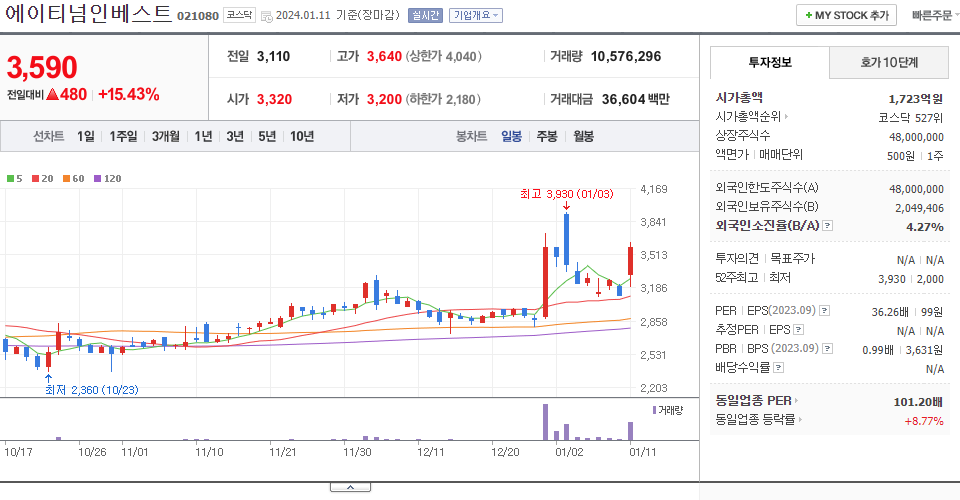Click the help icon next to 외국인소진율(B/A)
Viewport: 960px width, 500px height.
tap(828, 226)
